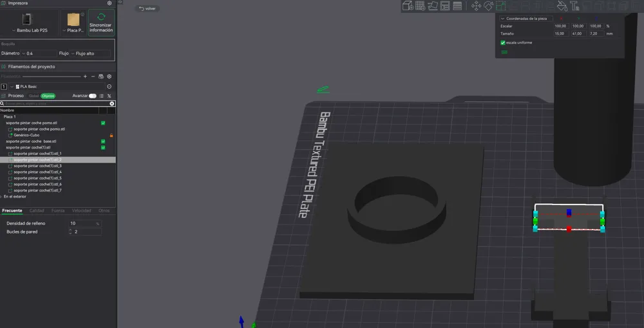
Task: Open Flujo alto flow dropdown
Action: click(x=90, y=53)
